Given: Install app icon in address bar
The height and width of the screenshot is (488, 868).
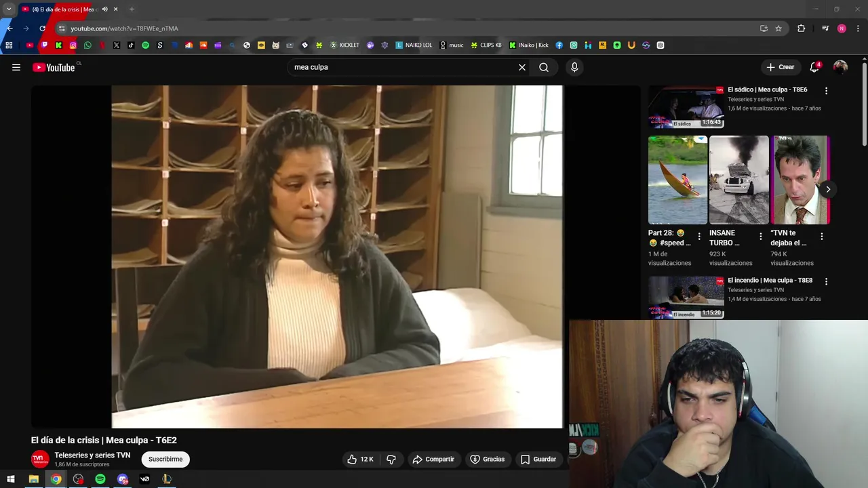Looking at the screenshot, I should coord(764,28).
